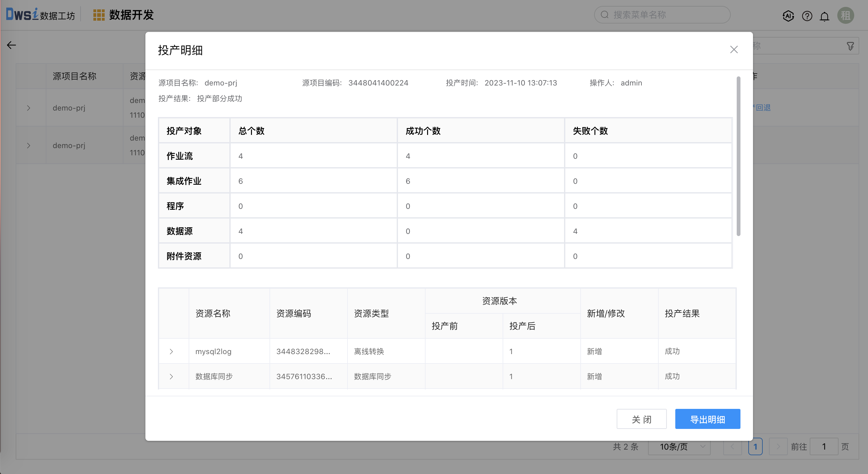The image size is (868, 474).
Task: Click the back arrow icon
Action: [12, 45]
